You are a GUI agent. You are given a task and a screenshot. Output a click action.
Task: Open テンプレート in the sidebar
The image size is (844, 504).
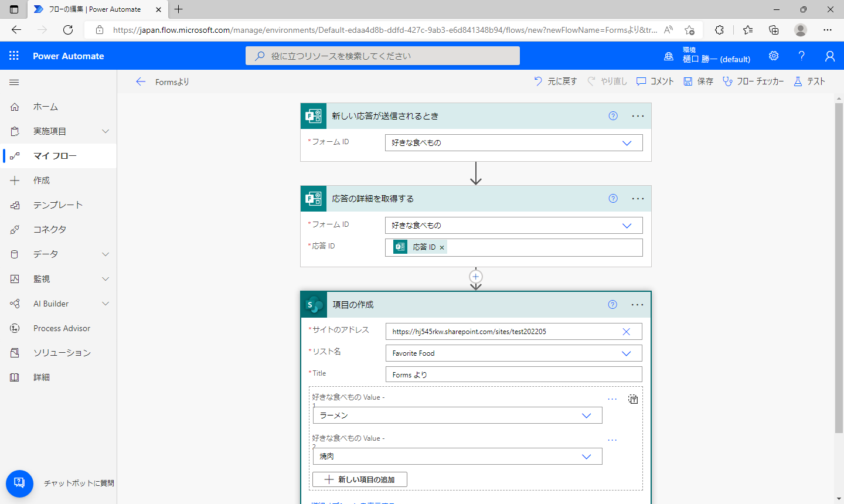tap(59, 205)
